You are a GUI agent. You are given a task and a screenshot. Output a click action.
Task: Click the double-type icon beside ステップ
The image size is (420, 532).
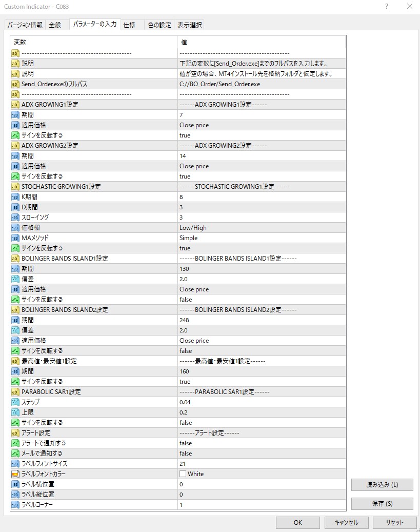[15, 402]
